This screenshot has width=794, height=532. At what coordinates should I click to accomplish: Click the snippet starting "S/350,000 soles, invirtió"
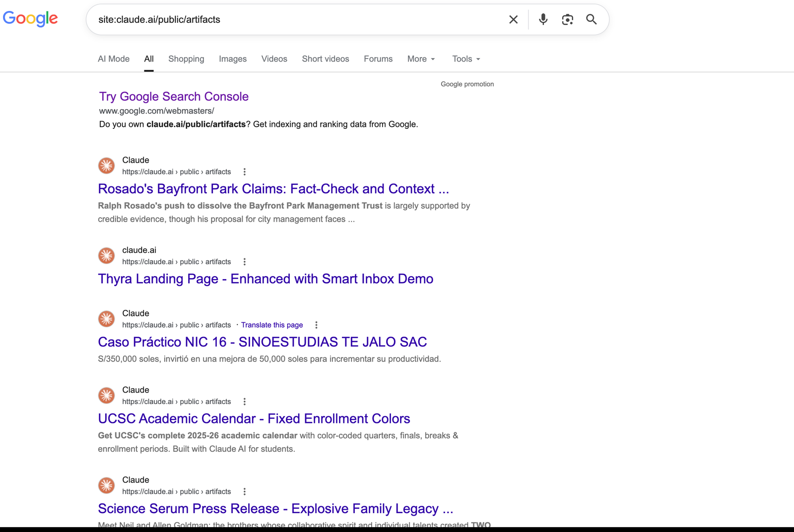(x=269, y=359)
